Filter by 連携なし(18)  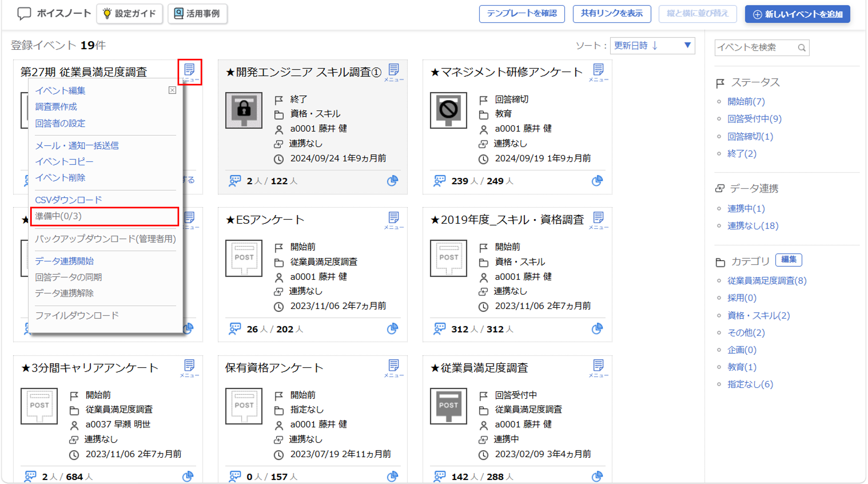pos(753,226)
